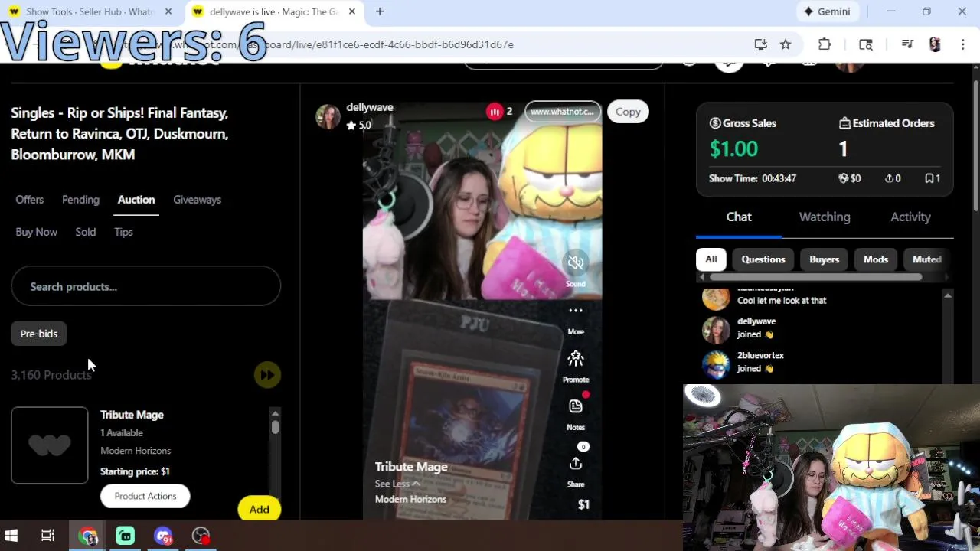Screen dimensions: 980x551
Task: Open dellywave's profile avatar above the stream
Action: 328,116
